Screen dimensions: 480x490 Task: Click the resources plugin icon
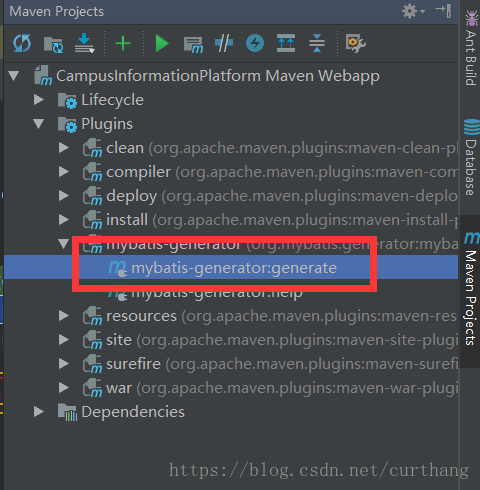(x=92, y=316)
